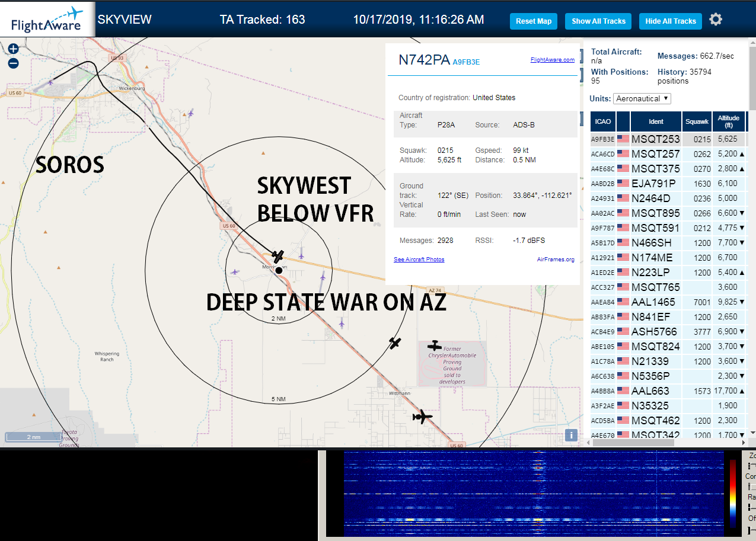Click the US flag in the N5356P row
The image size is (756, 541).
click(x=623, y=376)
